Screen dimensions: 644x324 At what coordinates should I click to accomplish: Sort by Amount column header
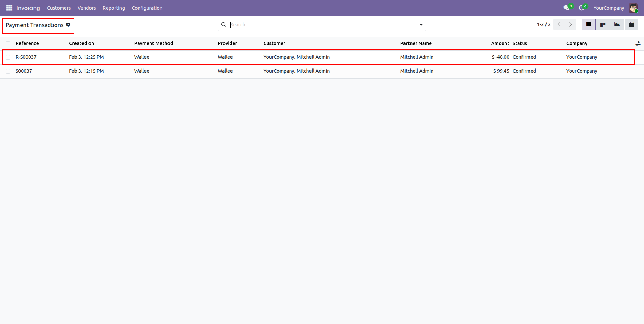[500, 43]
